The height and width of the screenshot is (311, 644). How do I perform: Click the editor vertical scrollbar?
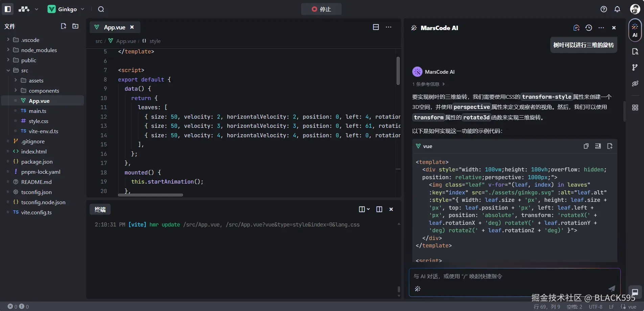(x=398, y=71)
